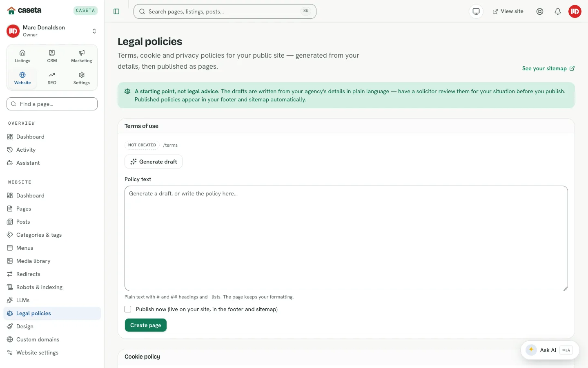Viewport: 588px width, 368px height.
Task: Expand Marc Donaldson account switcher
Action: [52, 31]
